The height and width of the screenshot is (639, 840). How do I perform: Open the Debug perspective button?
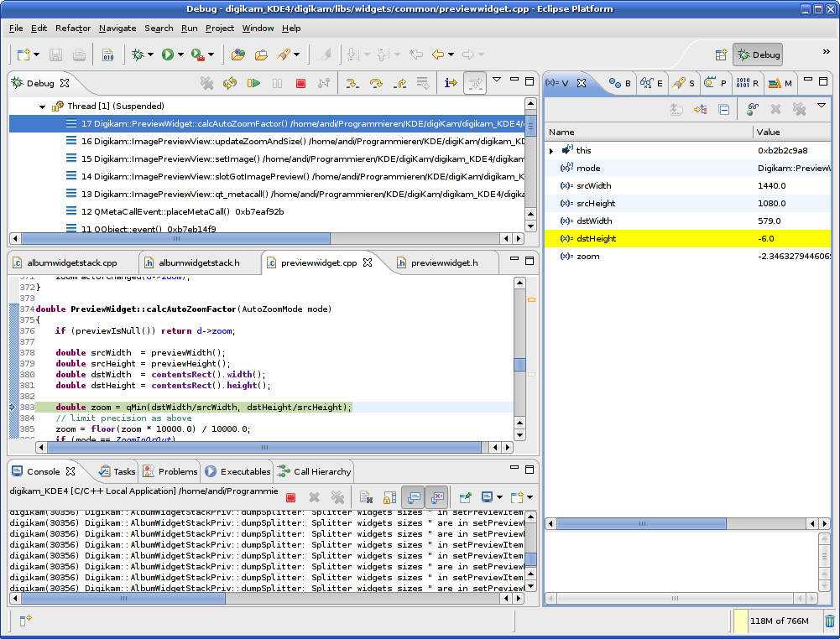coord(757,55)
